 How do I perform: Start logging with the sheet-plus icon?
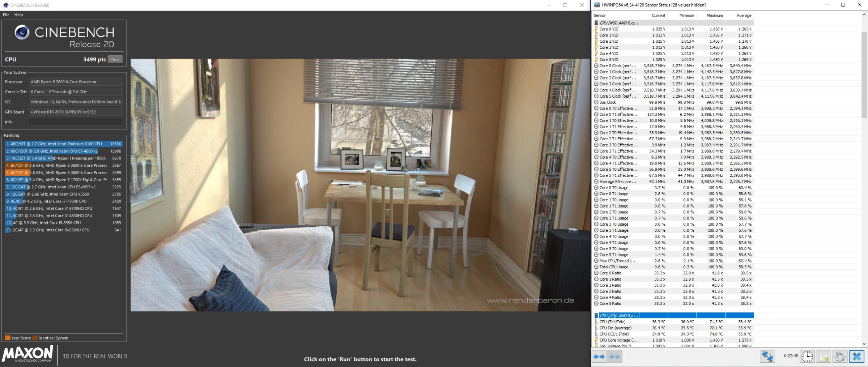point(824,357)
